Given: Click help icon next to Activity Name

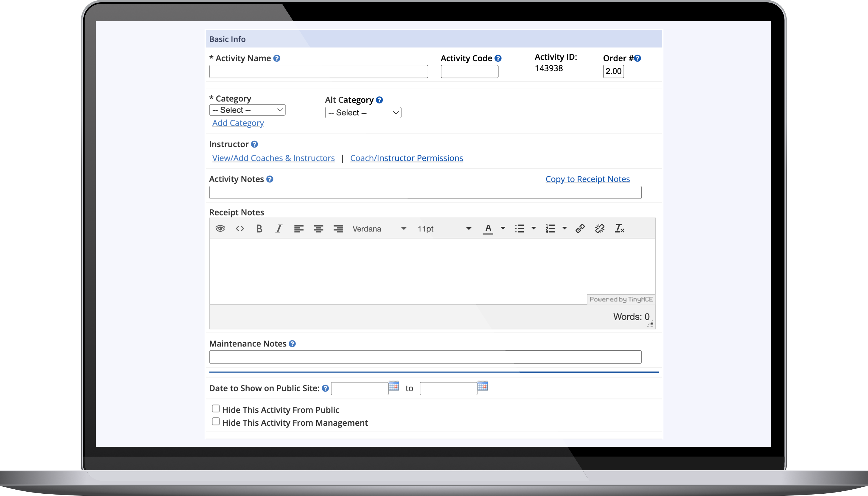Looking at the screenshot, I should 277,58.
